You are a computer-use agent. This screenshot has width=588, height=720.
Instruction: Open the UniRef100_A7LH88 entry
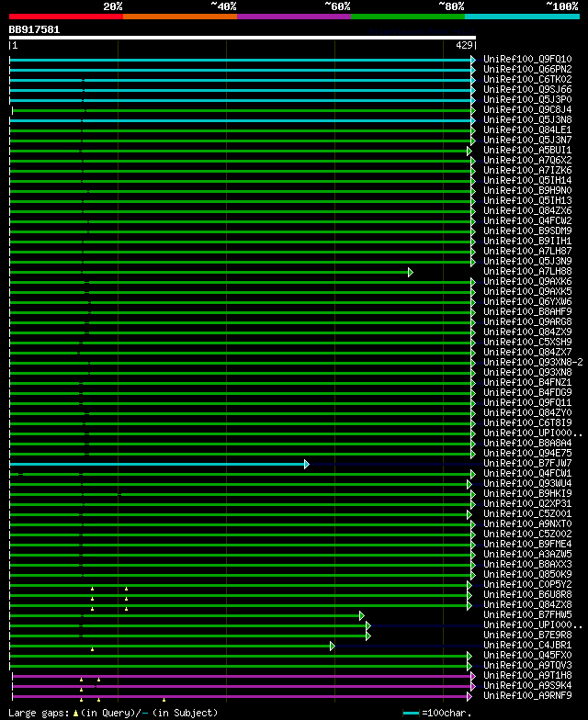(x=527, y=272)
